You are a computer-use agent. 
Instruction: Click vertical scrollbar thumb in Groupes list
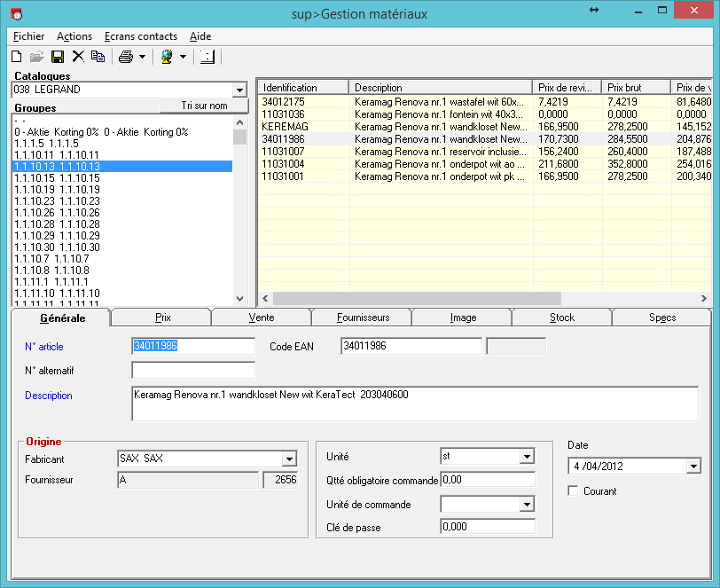(x=239, y=137)
